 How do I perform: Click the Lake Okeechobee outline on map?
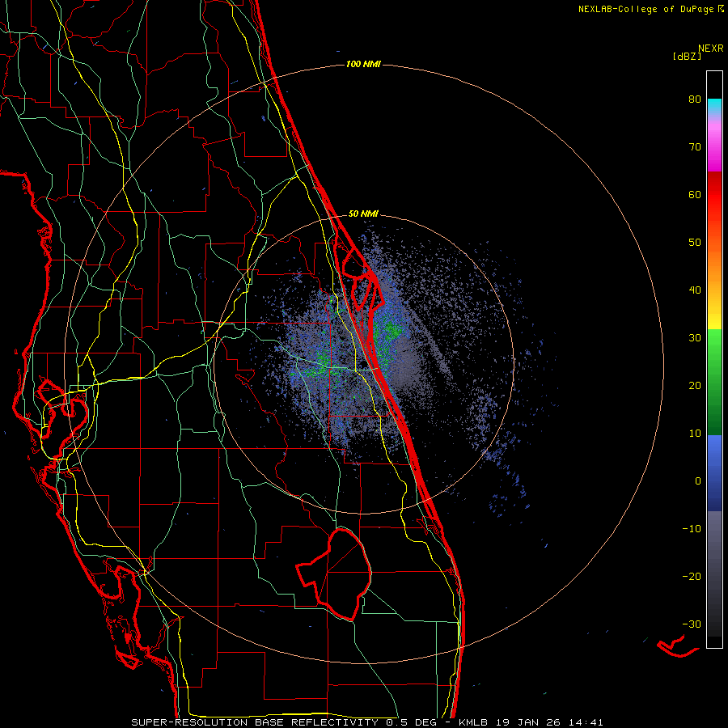coord(334,574)
